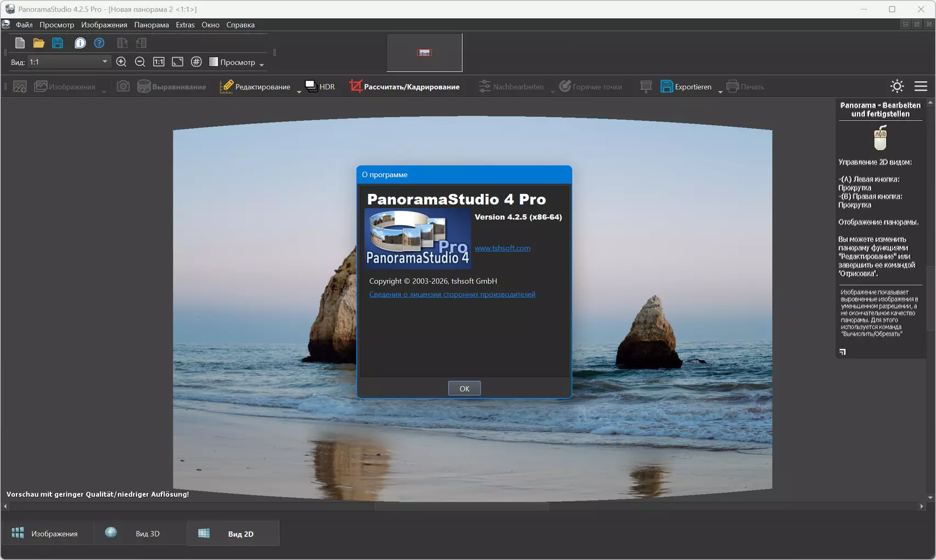Screen dimensions: 936x560
Task: Click the Изображения toolbar button
Action: click(x=65, y=87)
